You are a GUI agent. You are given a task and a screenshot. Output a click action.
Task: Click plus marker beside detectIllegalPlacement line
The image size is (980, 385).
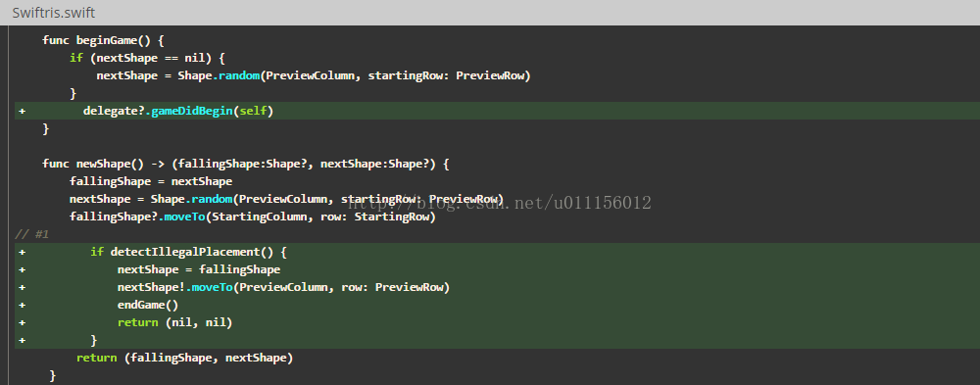(23, 252)
